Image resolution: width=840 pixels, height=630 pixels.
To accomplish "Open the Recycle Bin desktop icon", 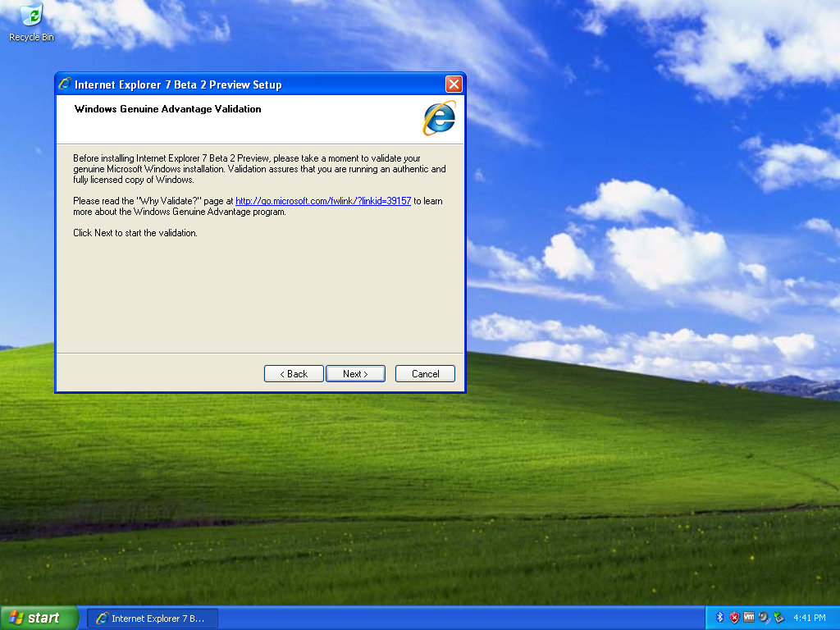I will (x=32, y=22).
